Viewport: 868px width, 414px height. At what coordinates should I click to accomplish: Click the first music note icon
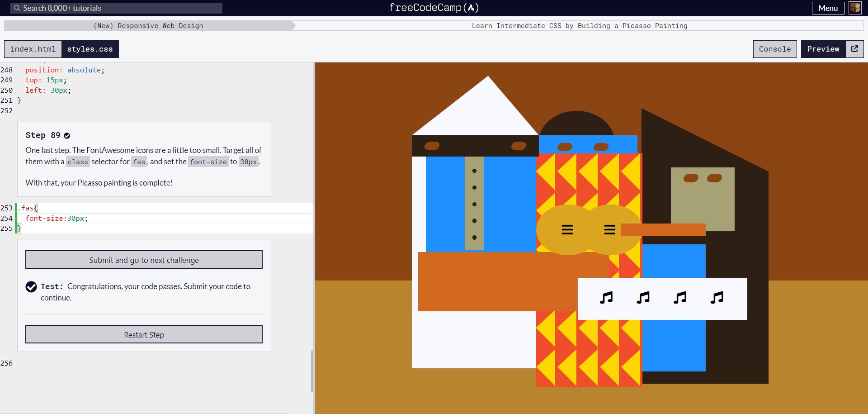pos(606,297)
